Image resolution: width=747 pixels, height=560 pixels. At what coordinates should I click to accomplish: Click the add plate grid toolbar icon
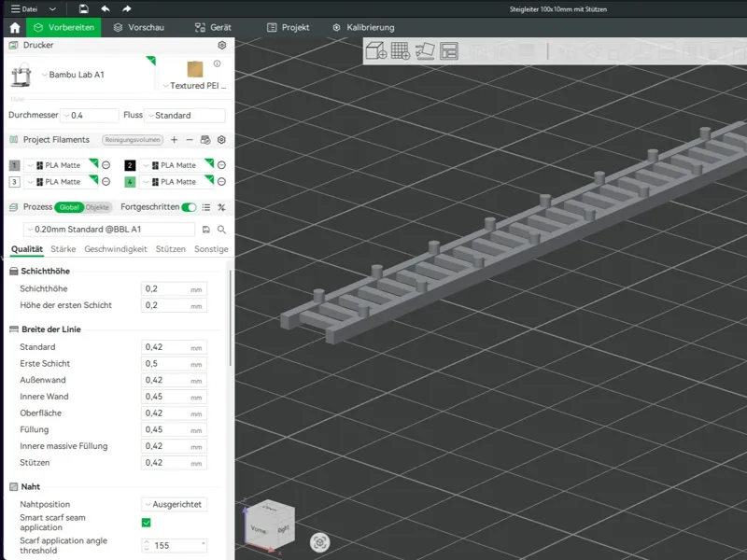(401, 50)
